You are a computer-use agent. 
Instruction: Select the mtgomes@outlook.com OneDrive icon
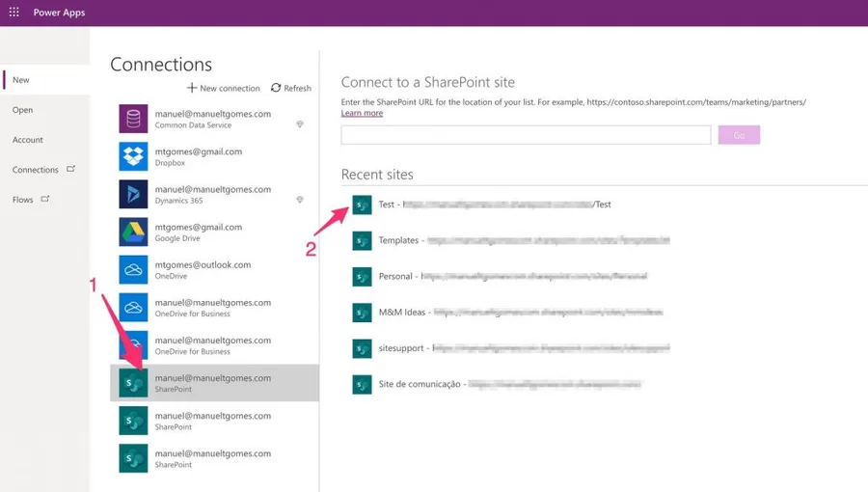click(133, 269)
